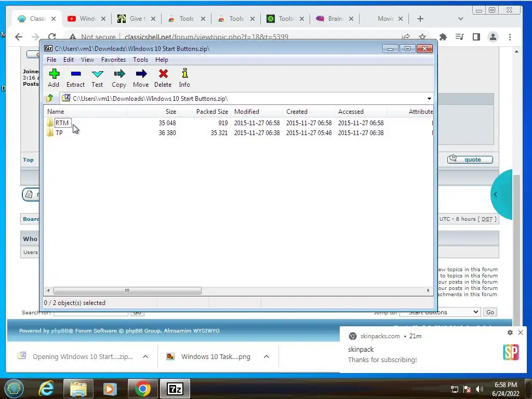Open Chrome media control icon
The image size is (532, 399).
point(459,37)
